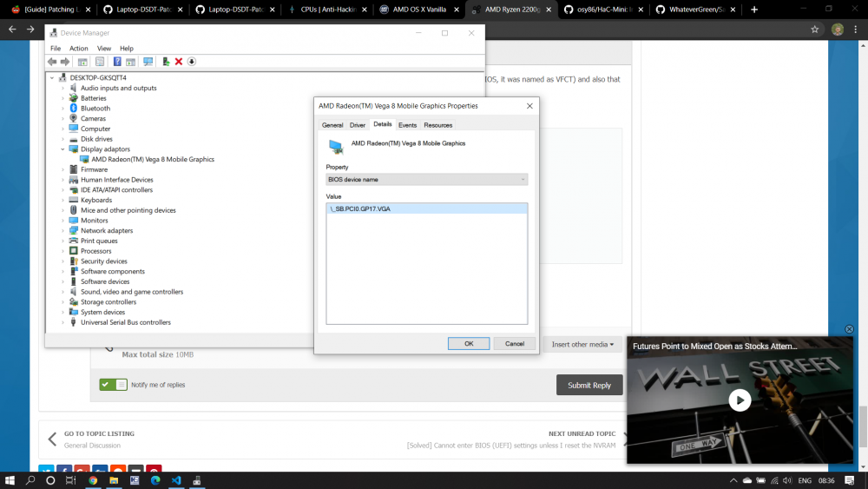Click the Submit Reply button
This screenshot has width=868, height=489.
tap(589, 385)
